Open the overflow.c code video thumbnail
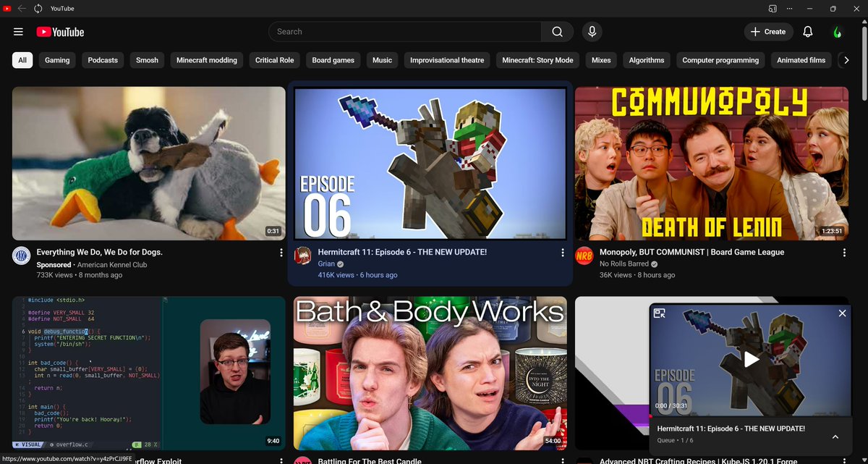This screenshot has height=464, width=868. click(149, 373)
